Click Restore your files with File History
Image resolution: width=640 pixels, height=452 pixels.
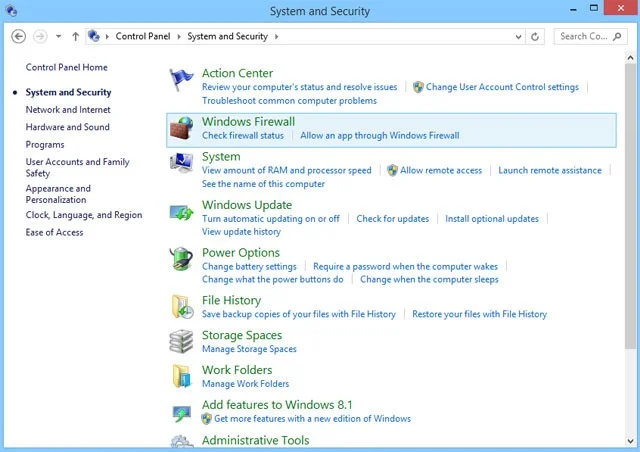pyautogui.click(x=479, y=314)
